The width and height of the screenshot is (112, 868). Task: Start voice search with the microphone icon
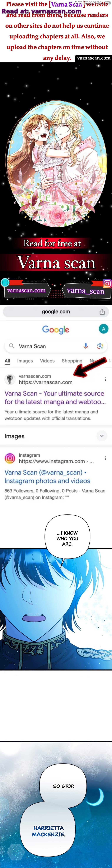(x=86, y=346)
